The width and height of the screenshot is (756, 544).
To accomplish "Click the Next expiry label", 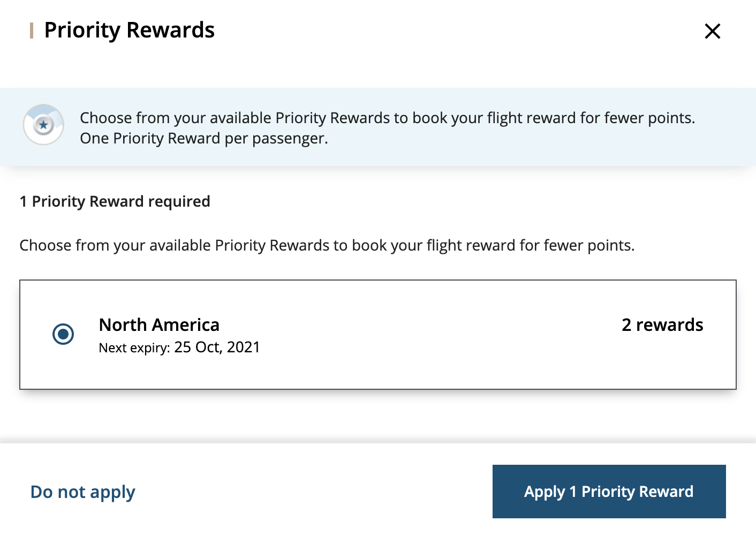I will pyautogui.click(x=134, y=348).
